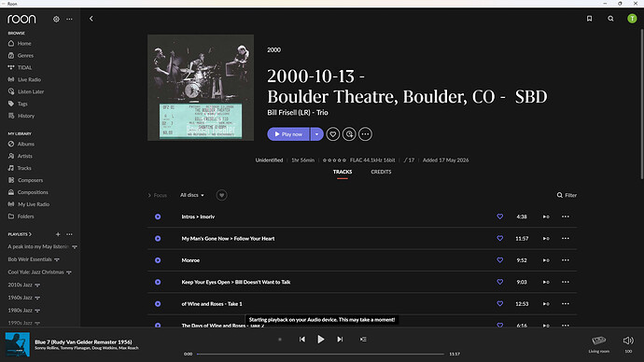The image size is (644, 362).
Task: Expand the Focus chevron
Action: point(149,195)
